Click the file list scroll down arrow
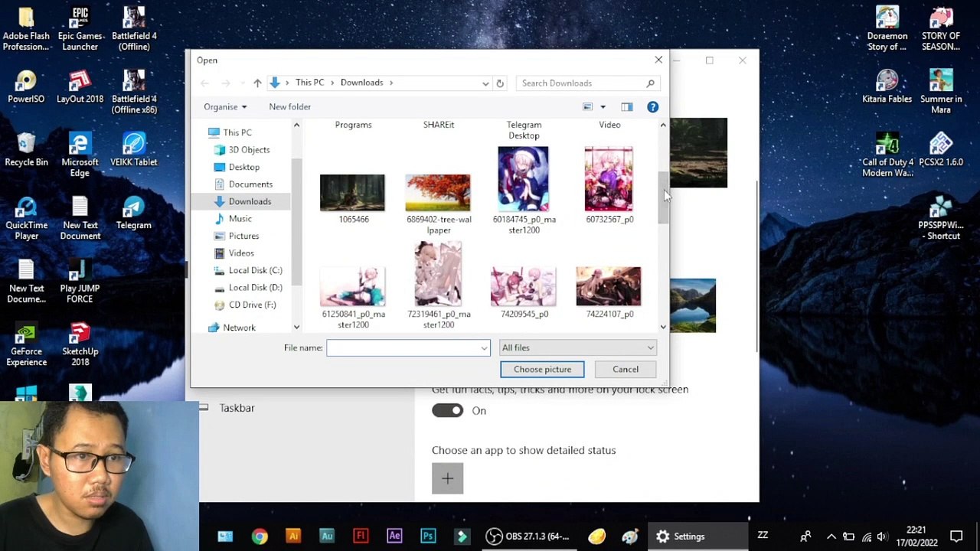Viewport: 980px width, 551px height. (663, 328)
